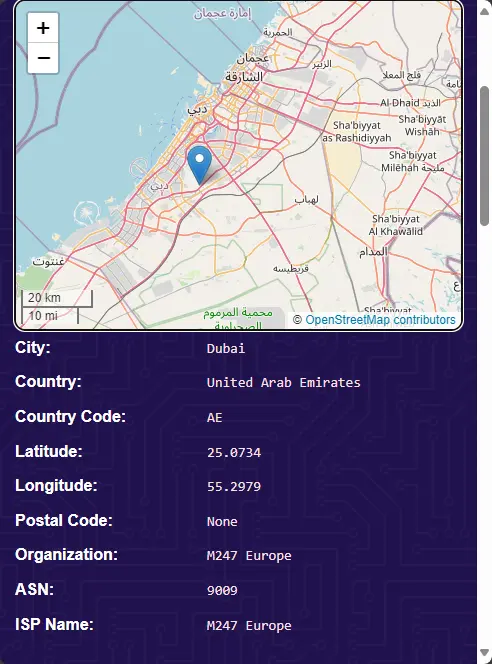The height and width of the screenshot is (664, 492).
Task: Click the ISP Name value M247 Europe
Action: coord(249,625)
